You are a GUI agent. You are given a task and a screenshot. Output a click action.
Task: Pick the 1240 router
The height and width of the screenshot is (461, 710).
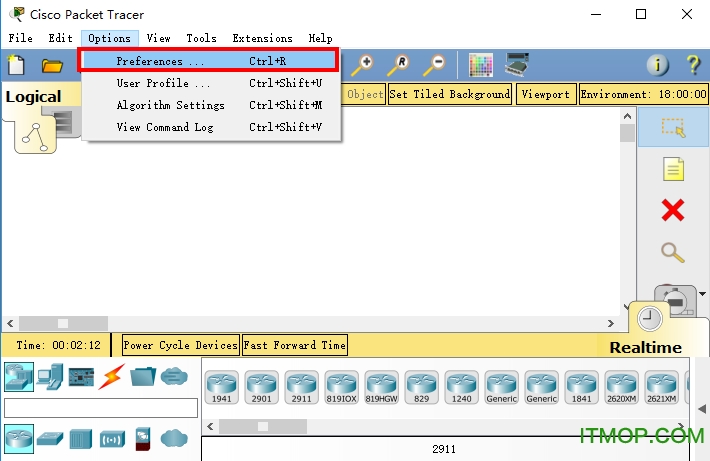pos(461,387)
